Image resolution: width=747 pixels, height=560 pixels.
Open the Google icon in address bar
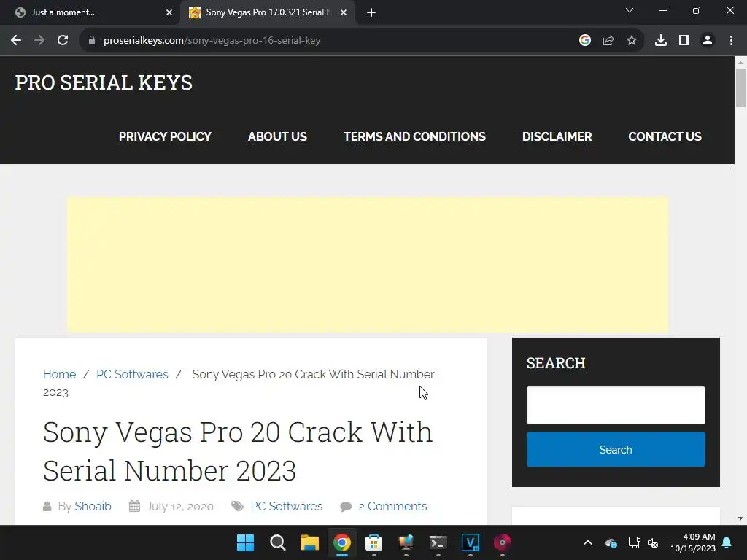pyautogui.click(x=585, y=41)
